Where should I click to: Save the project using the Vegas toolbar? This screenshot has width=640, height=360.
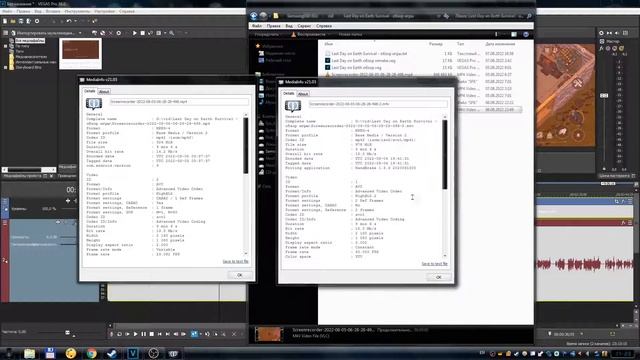click(21, 21)
